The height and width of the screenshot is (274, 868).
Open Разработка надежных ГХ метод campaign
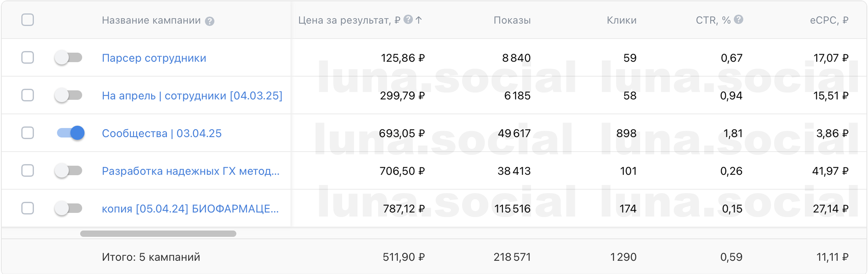[191, 171]
